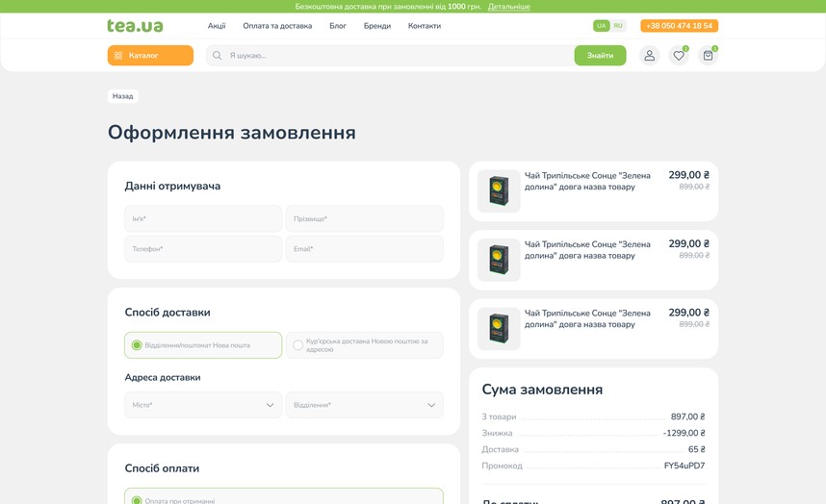This screenshot has height=504, width=826.
Task: Open the Блог menu item
Action: (x=338, y=26)
